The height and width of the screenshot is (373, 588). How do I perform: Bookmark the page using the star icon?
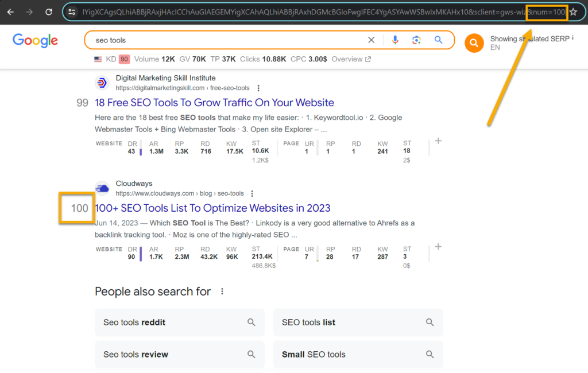(573, 11)
